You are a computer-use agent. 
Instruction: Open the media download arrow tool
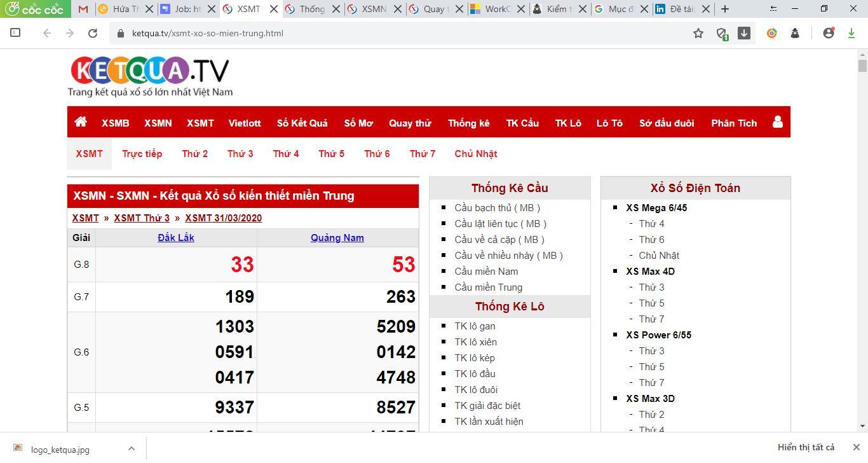coord(744,33)
